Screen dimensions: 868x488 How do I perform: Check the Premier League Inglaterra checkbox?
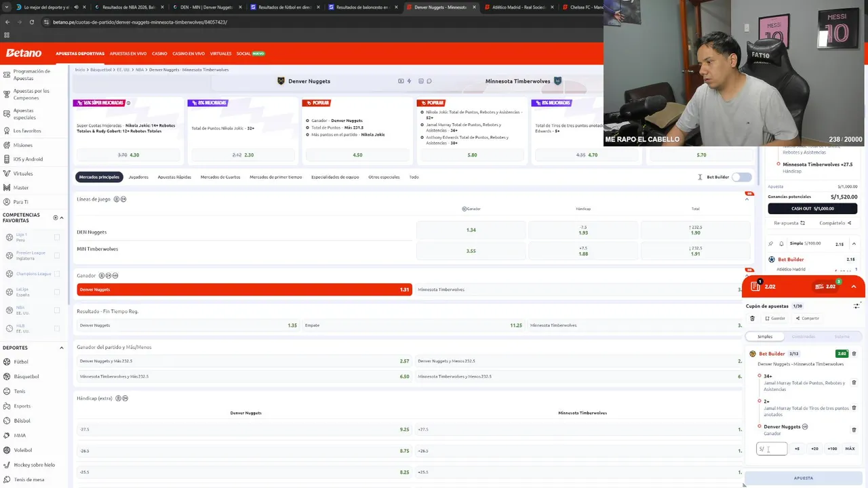[x=57, y=256]
